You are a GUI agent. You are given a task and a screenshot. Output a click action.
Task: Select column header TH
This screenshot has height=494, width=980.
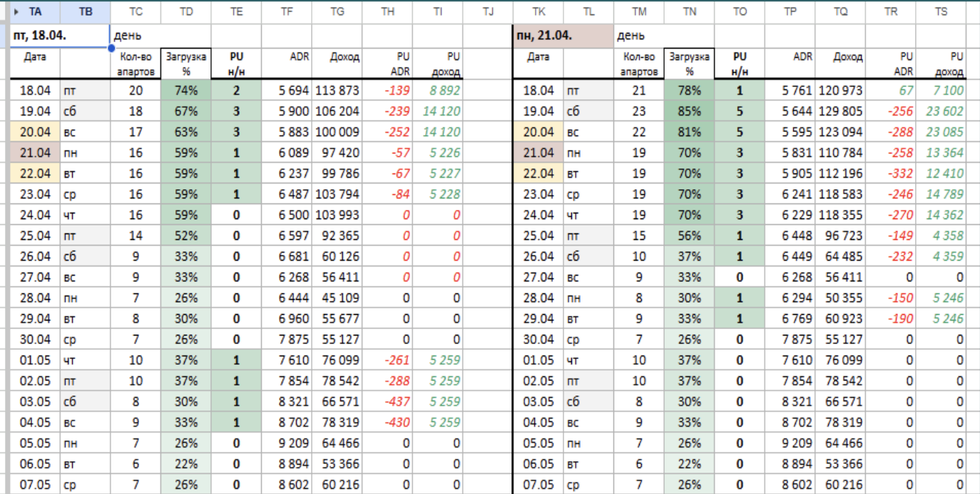(387, 11)
